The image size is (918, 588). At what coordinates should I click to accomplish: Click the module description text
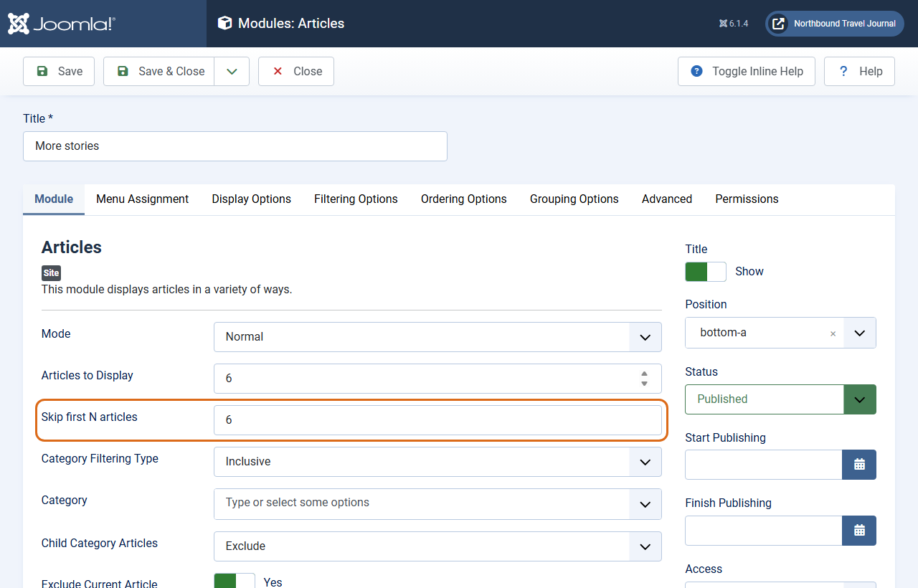pos(167,290)
